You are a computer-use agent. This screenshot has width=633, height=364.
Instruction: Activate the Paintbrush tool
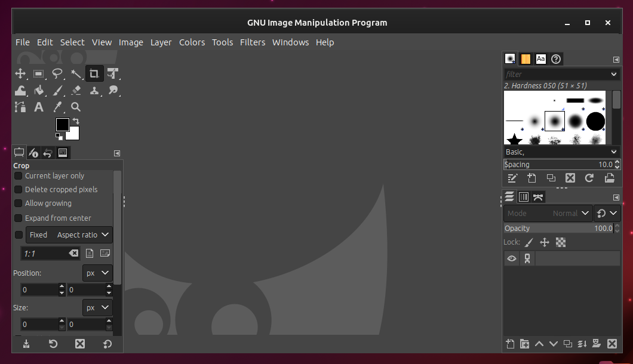coord(57,90)
